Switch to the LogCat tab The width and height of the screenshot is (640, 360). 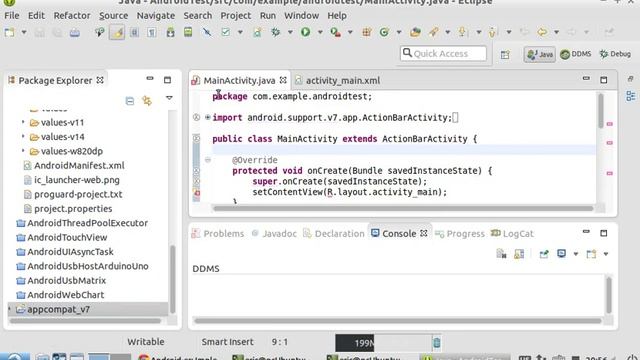coord(512,233)
